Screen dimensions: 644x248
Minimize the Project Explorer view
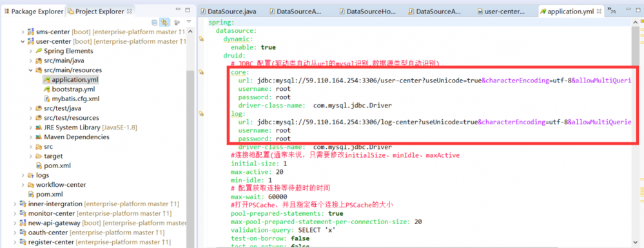177,10
